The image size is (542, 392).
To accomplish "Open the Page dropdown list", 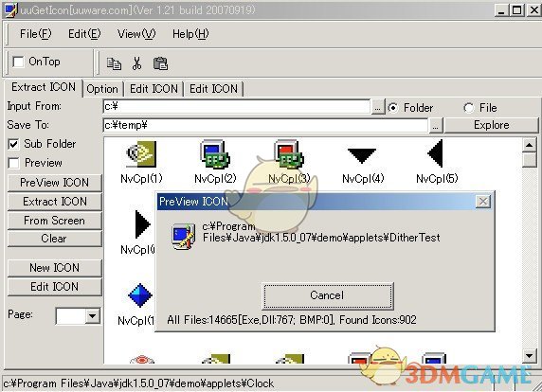I will tap(92, 315).
